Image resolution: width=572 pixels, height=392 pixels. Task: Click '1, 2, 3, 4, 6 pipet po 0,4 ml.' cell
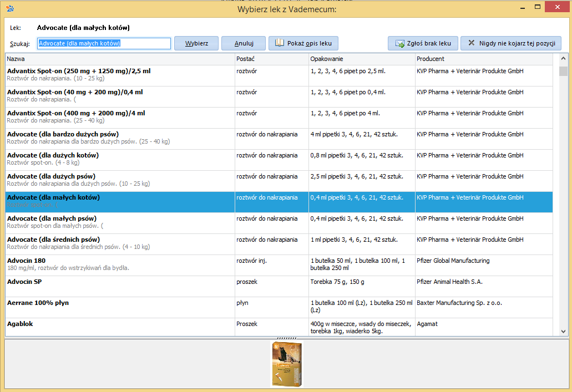tap(362, 96)
